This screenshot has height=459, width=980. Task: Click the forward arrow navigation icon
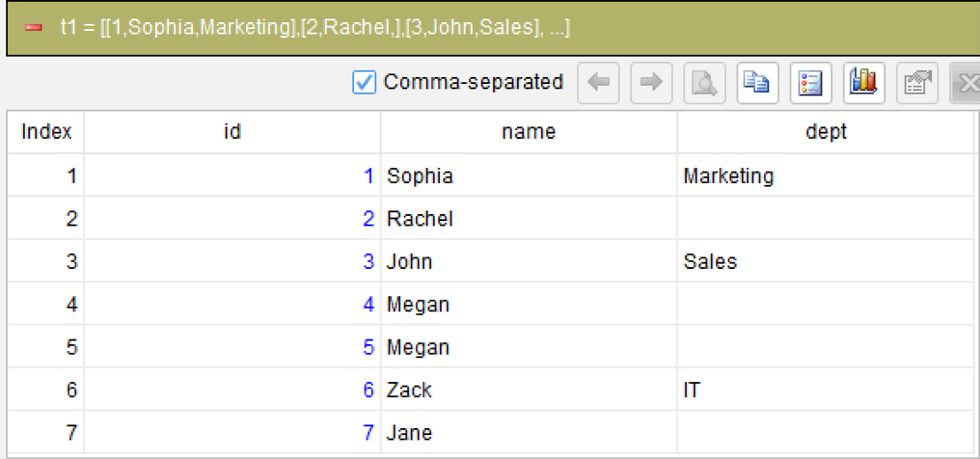(652, 82)
